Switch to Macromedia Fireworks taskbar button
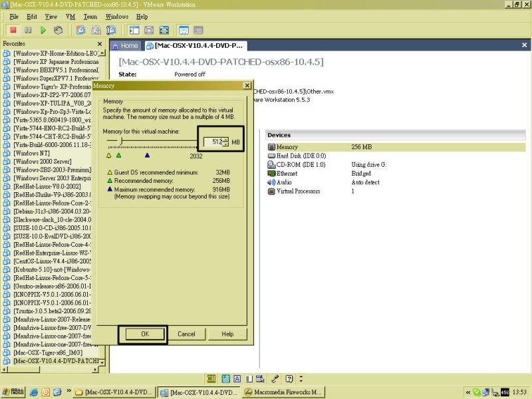The image size is (532, 399). [x=284, y=392]
